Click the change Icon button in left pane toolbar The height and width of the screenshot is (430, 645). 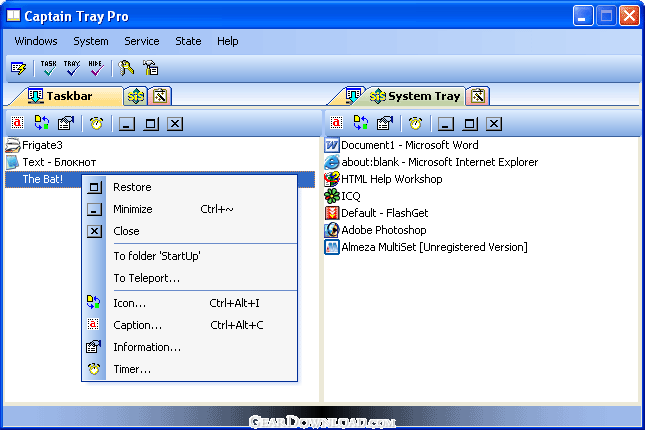42,123
